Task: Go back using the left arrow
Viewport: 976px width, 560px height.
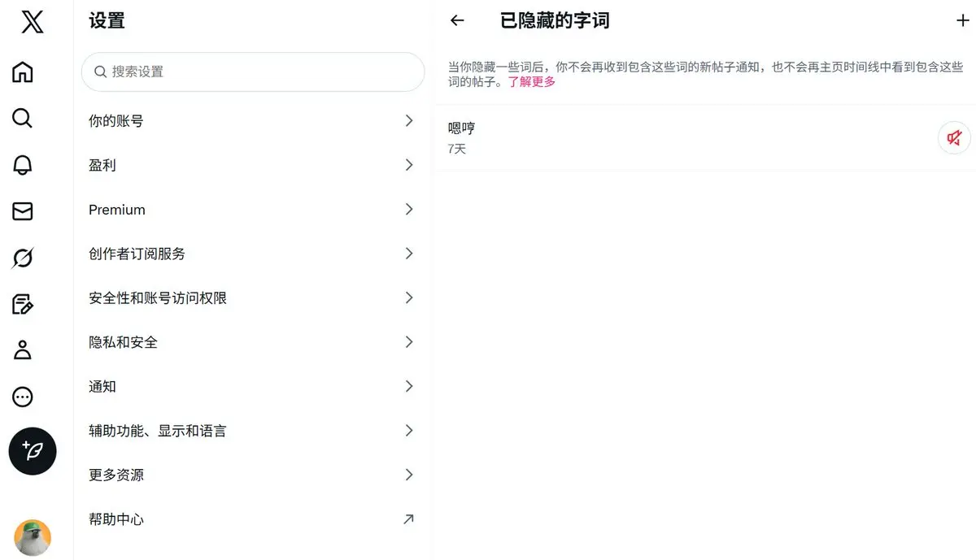Action: [x=457, y=21]
